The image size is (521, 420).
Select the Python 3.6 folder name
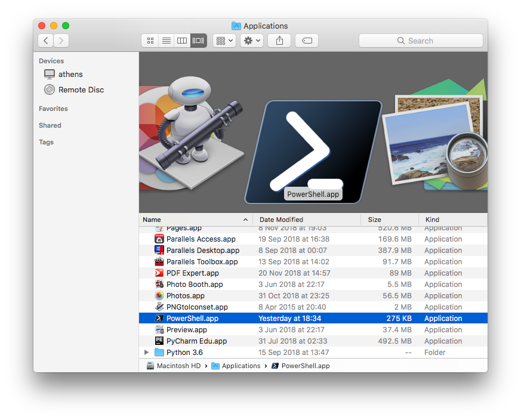[184, 352]
